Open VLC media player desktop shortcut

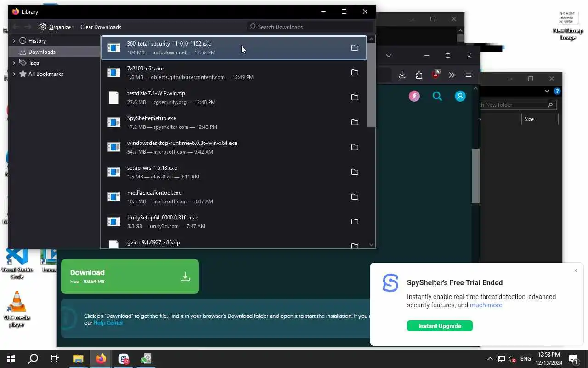coord(17,309)
